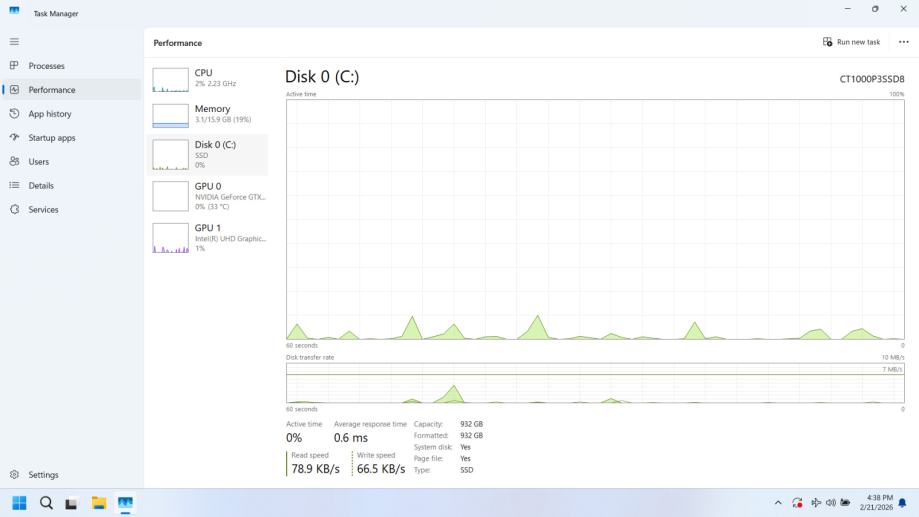Open the three-dot more options menu
Screen dimensions: 919x517
click(x=903, y=42)
